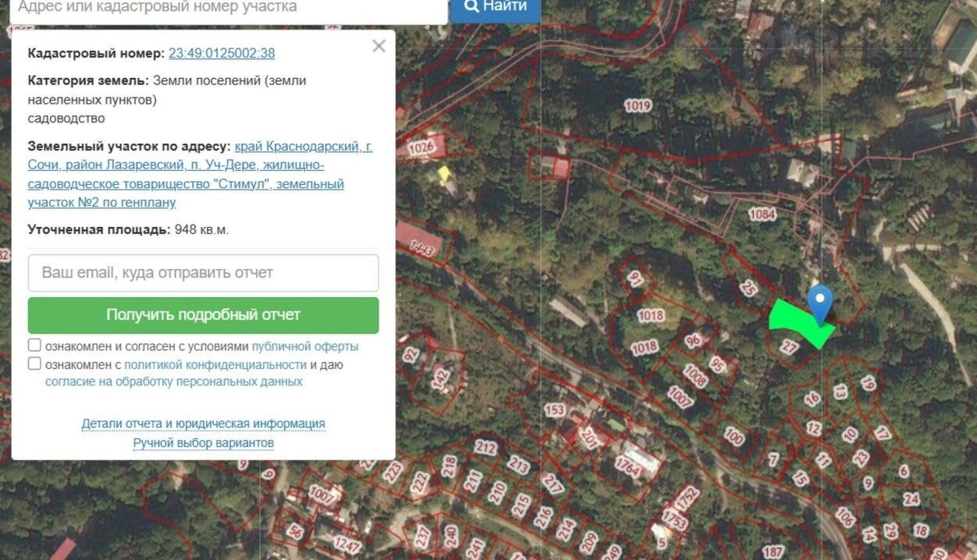Image resolution: width=977 pixels, height=560 pixels.
Task: Close the cadastral info panel
Action: [x=379, y=46]
